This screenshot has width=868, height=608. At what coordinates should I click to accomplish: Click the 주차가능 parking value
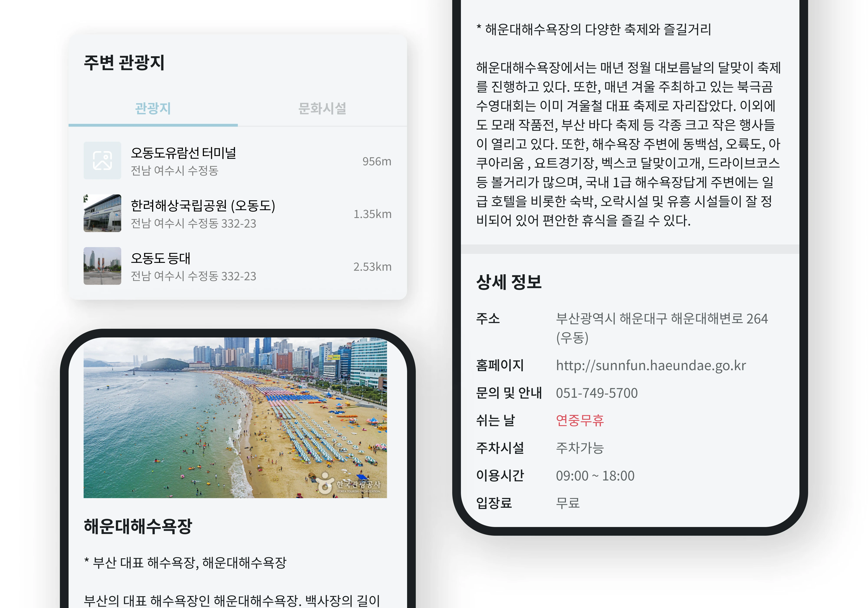point(580,448)
